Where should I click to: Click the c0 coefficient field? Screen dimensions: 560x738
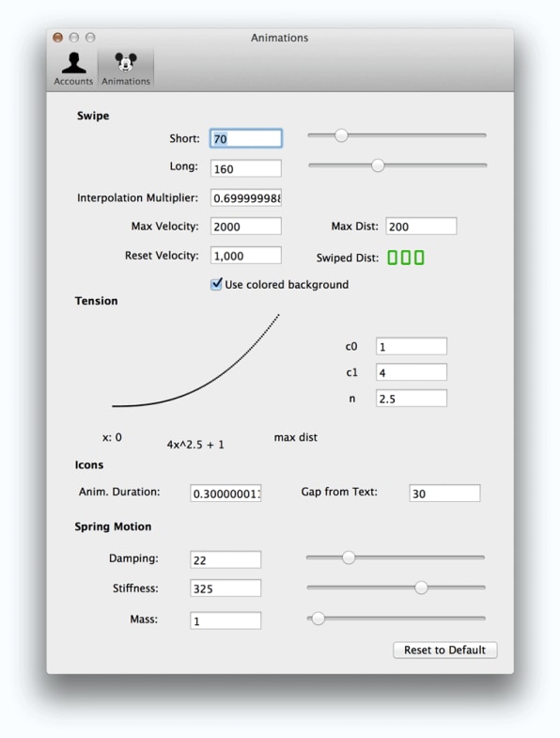click(x=412, y=346)
